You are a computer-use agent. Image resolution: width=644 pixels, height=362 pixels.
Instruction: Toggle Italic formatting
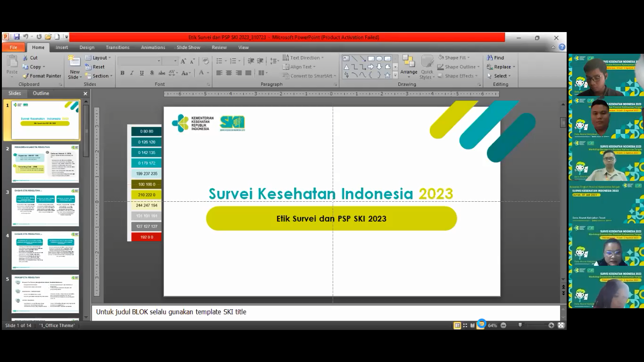(132, 73)
